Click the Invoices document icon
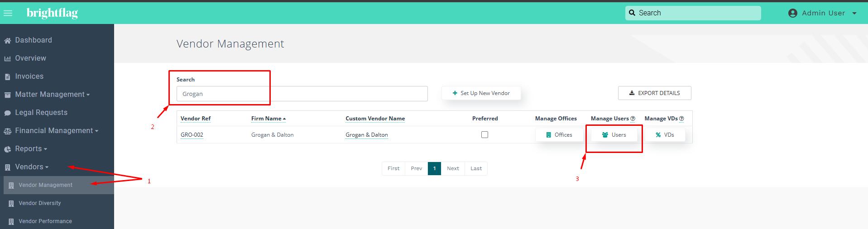Image resolution: width=868 pixels, height=229 pixels. (7, 77)
